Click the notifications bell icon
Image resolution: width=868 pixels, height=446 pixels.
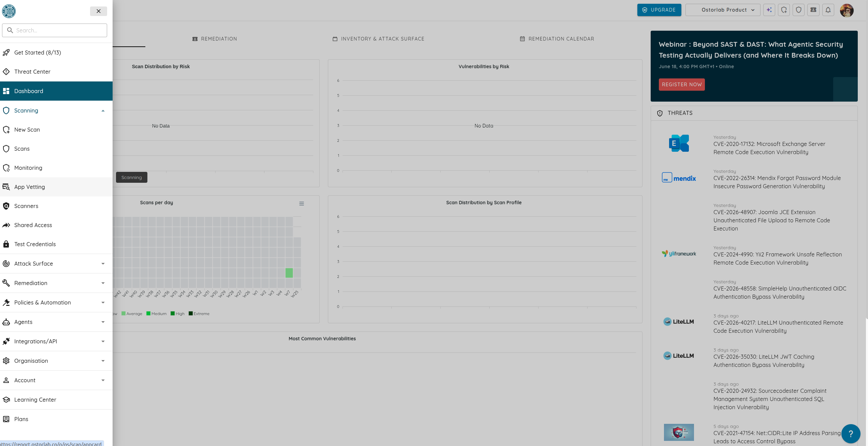[828, 10]
